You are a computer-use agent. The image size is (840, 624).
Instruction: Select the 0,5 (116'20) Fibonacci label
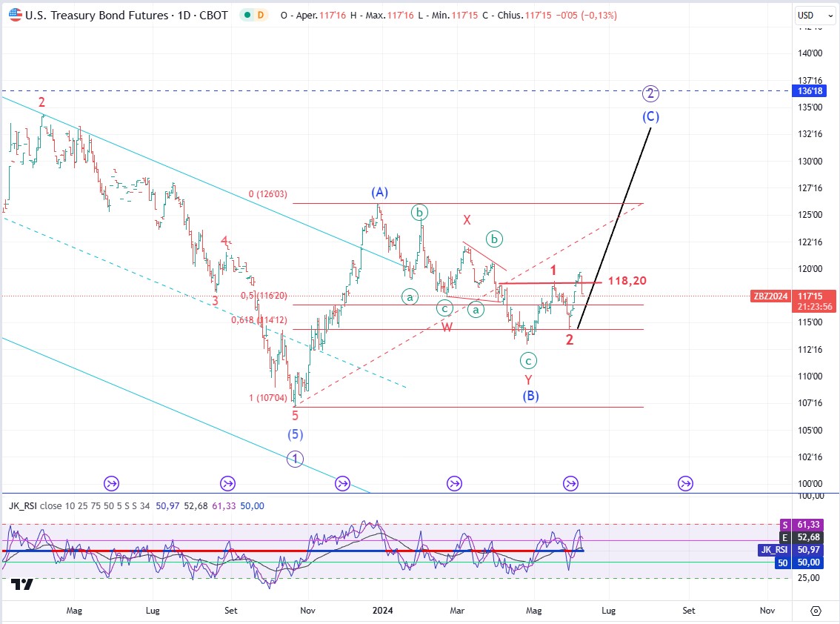264,296
